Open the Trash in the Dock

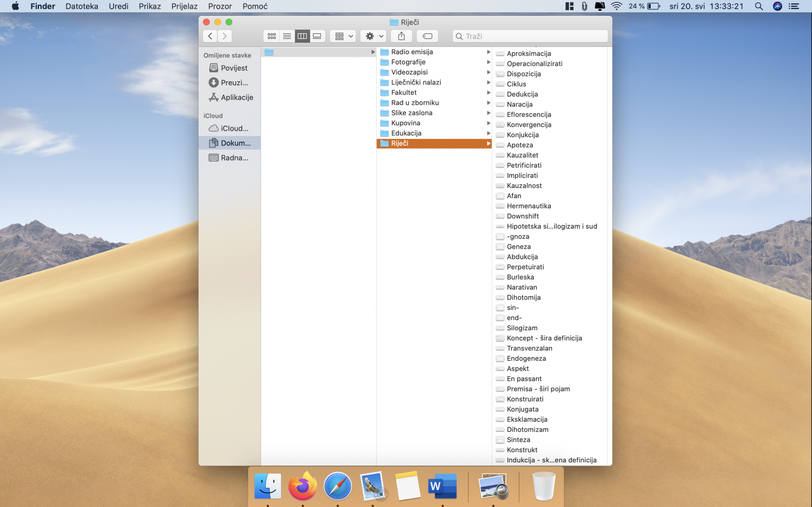tap(544, 486)
